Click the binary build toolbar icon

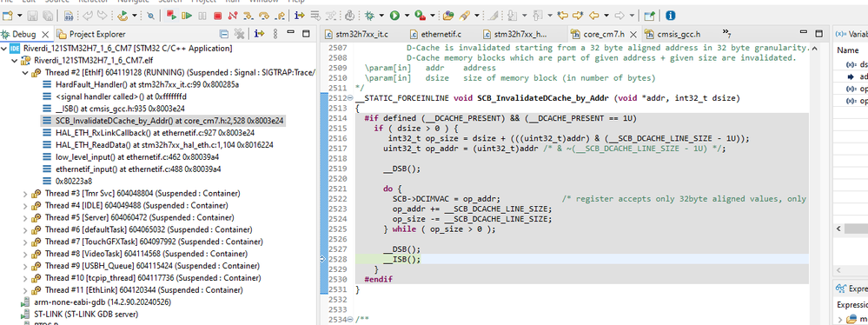pos(68,16)
